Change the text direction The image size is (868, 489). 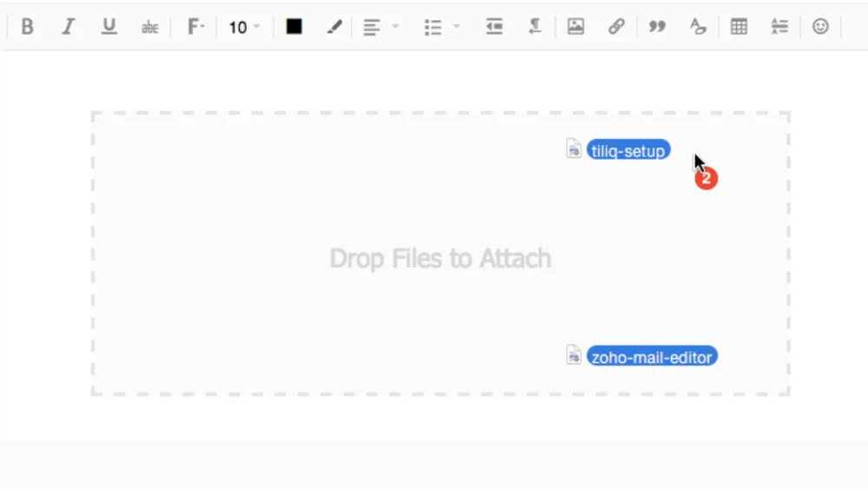click(x=535, y=27)
